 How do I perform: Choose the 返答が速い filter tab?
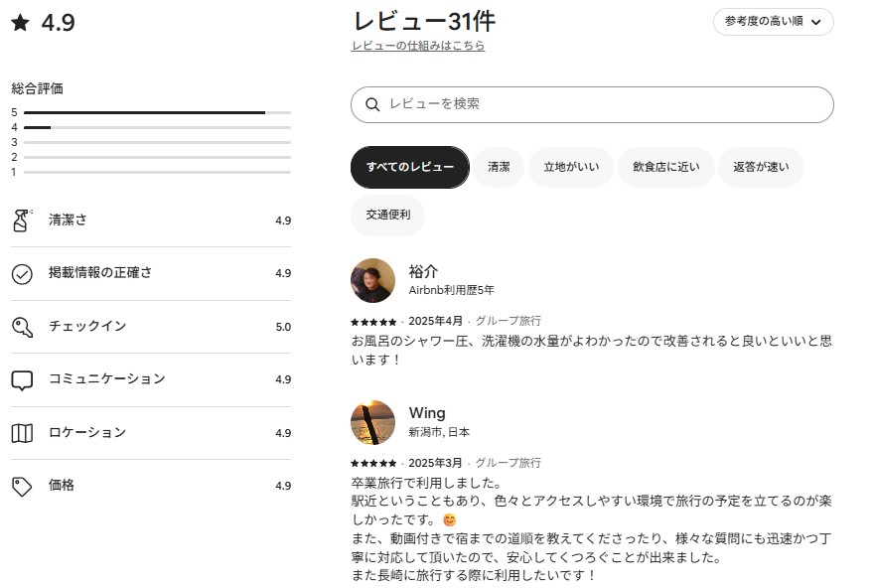point(761,167)
